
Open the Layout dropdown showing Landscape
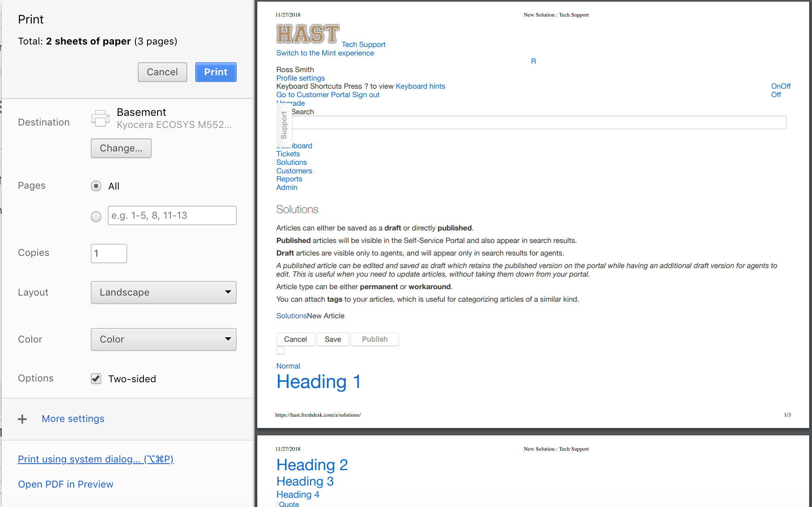(163, 292)
